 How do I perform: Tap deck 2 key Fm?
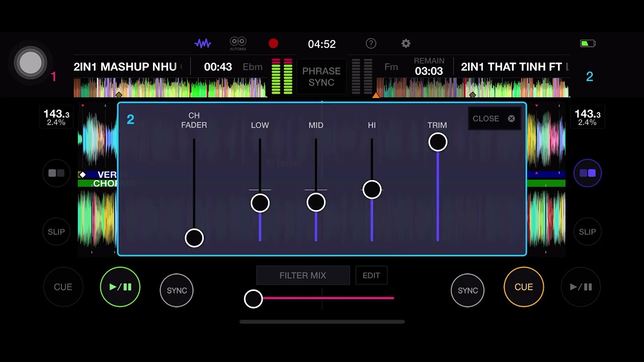click(x=391, y=67)
